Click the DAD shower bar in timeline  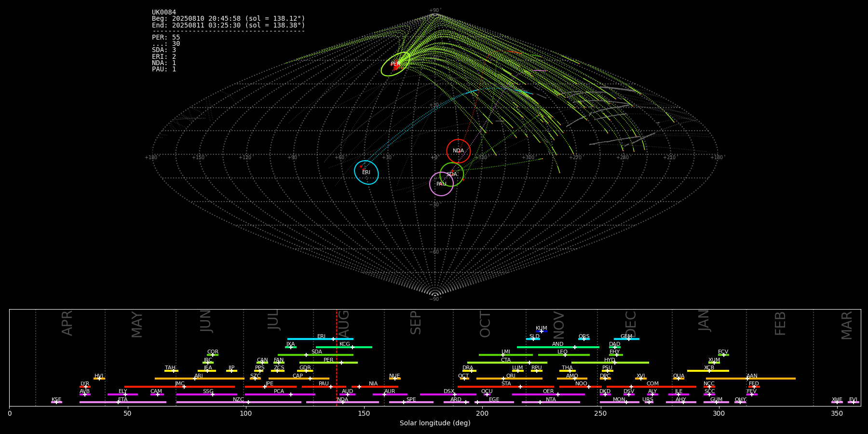point(615,347)
